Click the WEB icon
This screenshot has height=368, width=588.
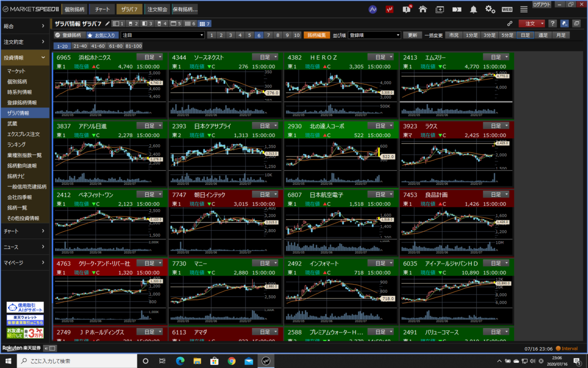(507, 9)
